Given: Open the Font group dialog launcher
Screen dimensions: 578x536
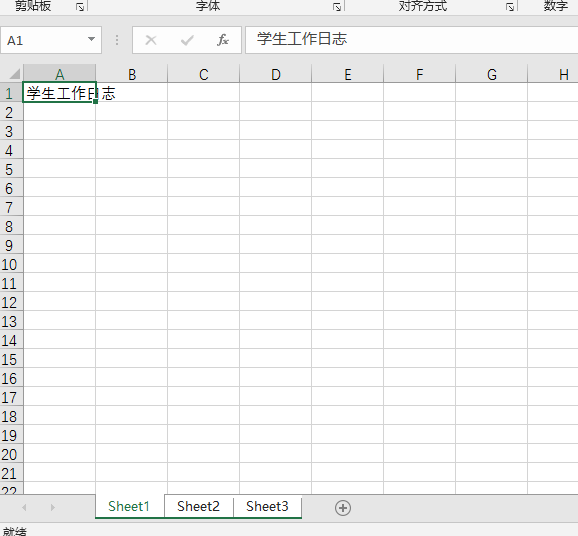Looking at the screenshot, I should [337, 7].
